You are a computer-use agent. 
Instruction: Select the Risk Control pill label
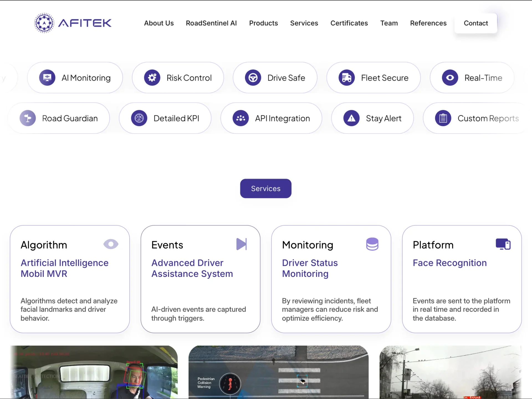click(x=189, y=78)
